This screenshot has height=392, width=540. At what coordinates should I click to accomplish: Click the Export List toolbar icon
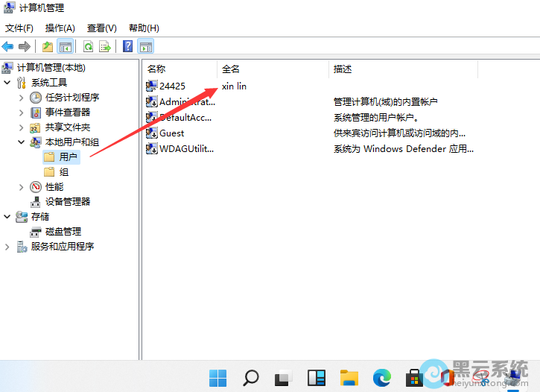click(x=105, y=46)
